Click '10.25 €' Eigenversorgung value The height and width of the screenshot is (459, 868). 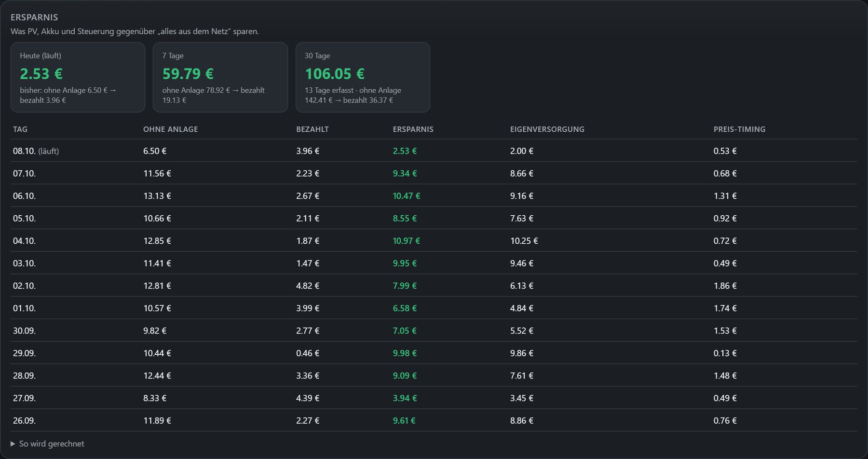pyautogui.click(x=524, y=241)
